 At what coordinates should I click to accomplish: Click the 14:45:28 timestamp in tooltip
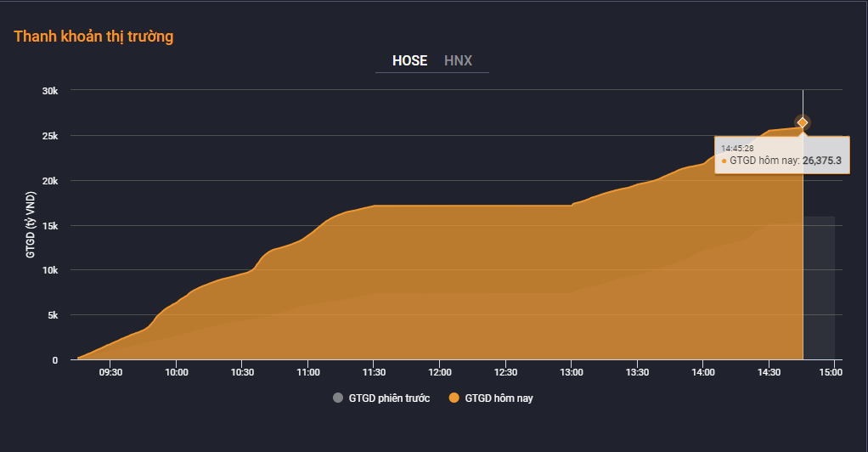(x=739, y=148)
